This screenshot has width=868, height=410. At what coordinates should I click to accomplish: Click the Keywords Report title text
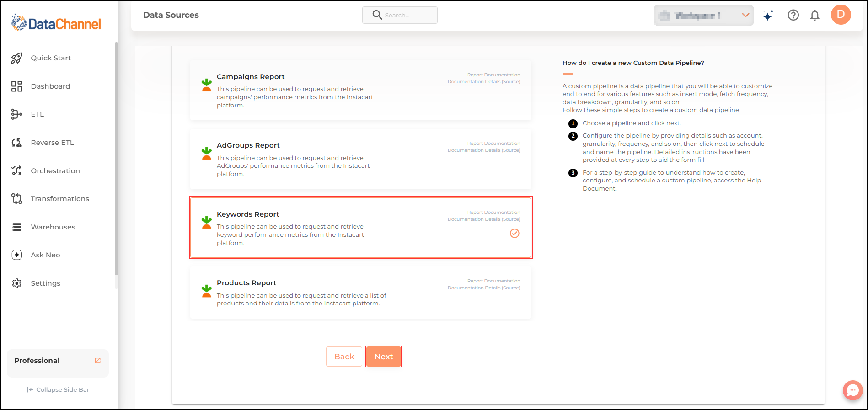(248, 214)
